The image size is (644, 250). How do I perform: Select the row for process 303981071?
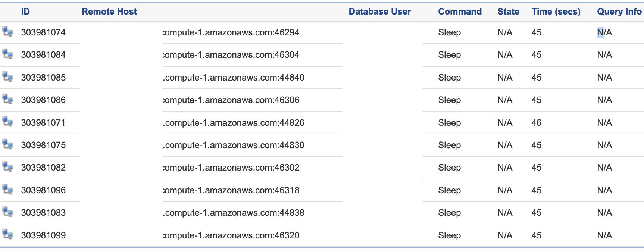point(45,122)
